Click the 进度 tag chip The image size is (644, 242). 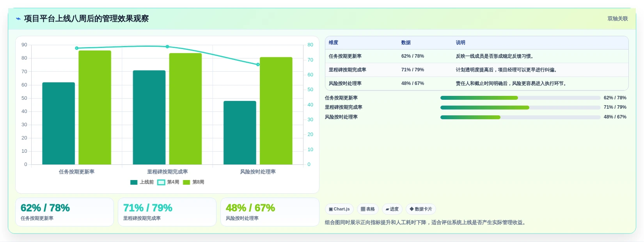[x=392, y=209]
